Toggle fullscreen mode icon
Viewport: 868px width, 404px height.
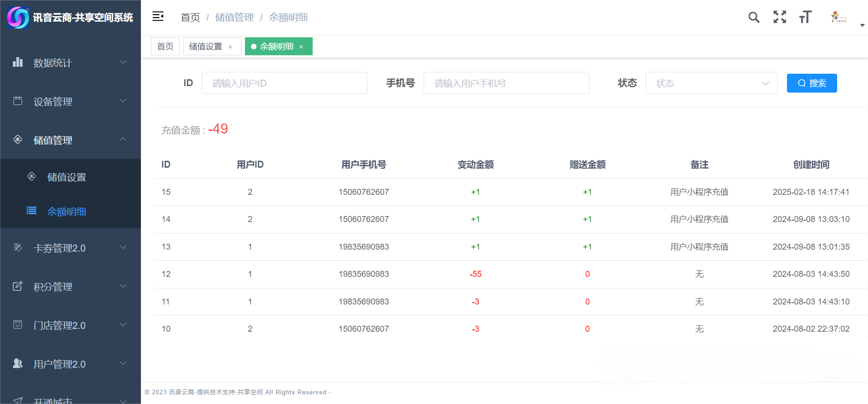point(780,17)
